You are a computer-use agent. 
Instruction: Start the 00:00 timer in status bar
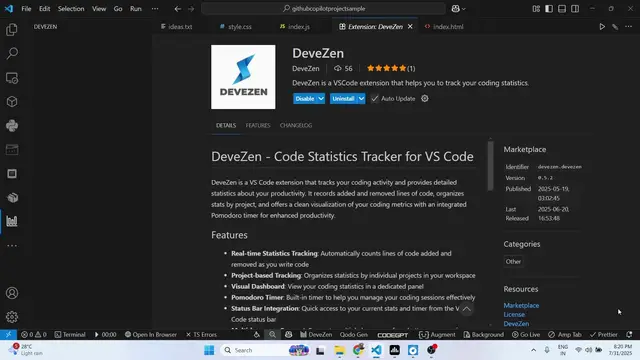click(105, 334)
